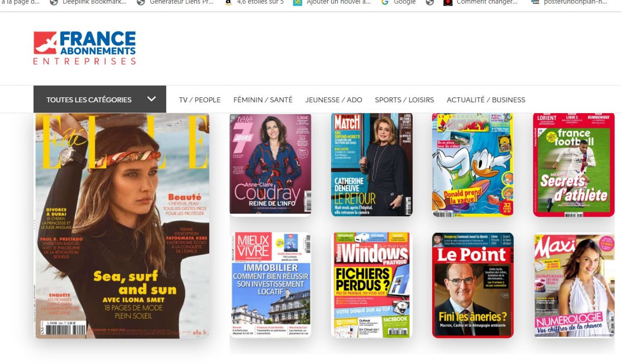Click the France Abonnements Entreprises logo
The width and height of the screenshot is (621, 364).
click(x=84, y=48)
